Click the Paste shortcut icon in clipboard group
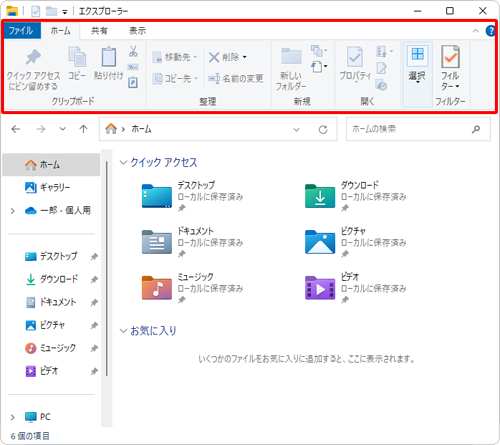The image size is (500, 445). coord(133,82)
